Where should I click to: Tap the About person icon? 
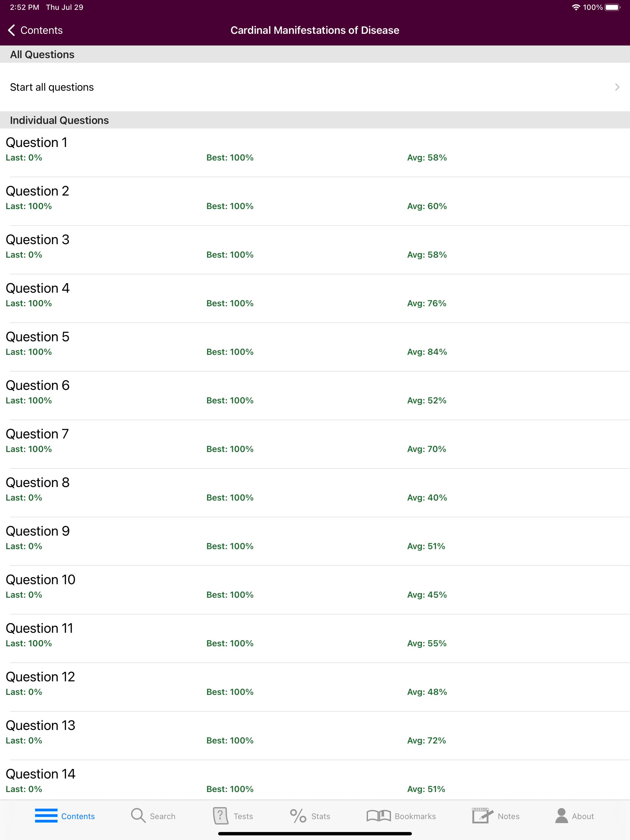click(x=561, y=815)
